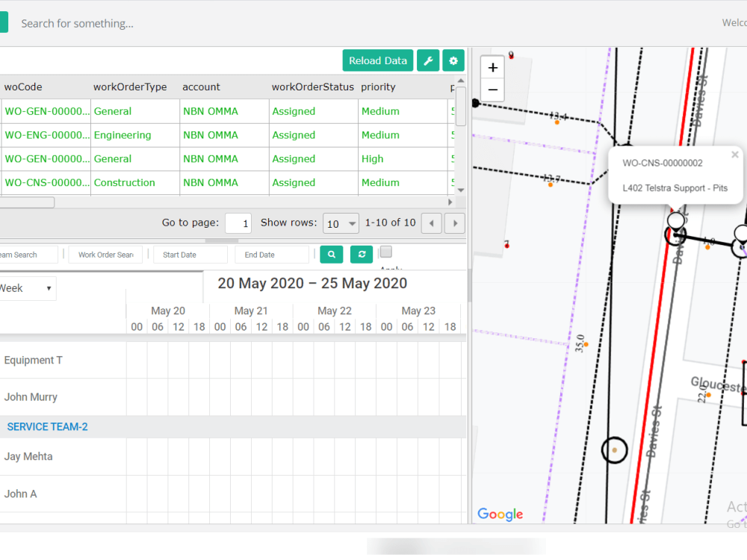
Task: Click the May 23 date header
Action: pyautogui.click(x=418, y=311)
